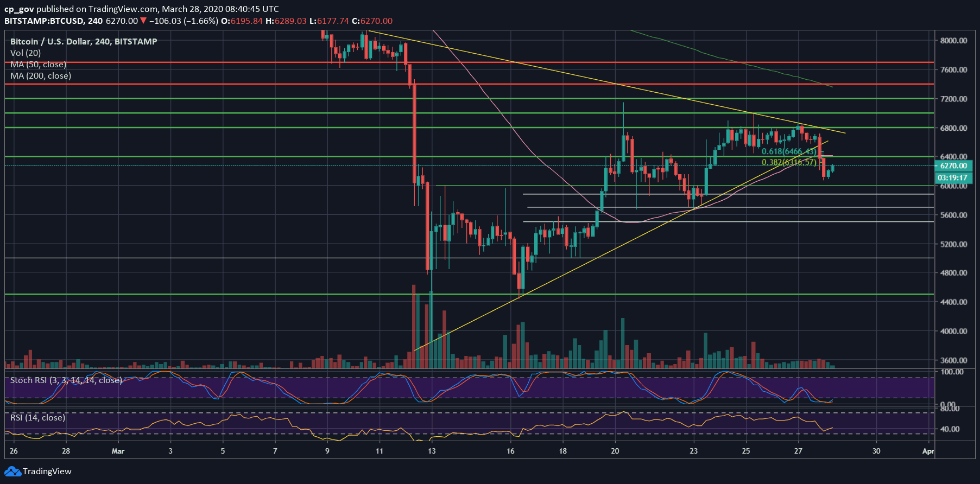Screen dimensions: 980x484
Task: Click the Stoch RSI (3, 3, 14, 14, close) label
Action: [x=66, y=380]
